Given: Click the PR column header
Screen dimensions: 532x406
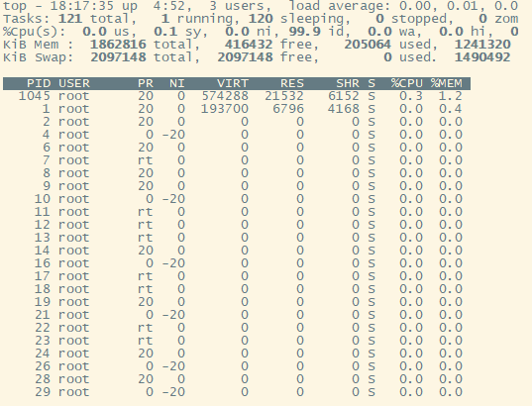Looking at the screenshot, I should coord(146,83).
